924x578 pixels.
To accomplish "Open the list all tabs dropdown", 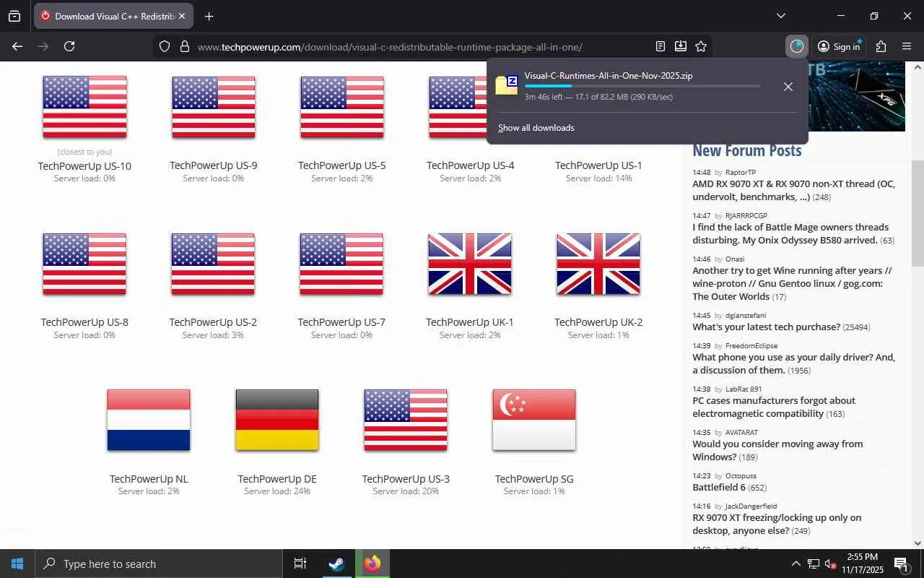I will (x=781, y=16).
